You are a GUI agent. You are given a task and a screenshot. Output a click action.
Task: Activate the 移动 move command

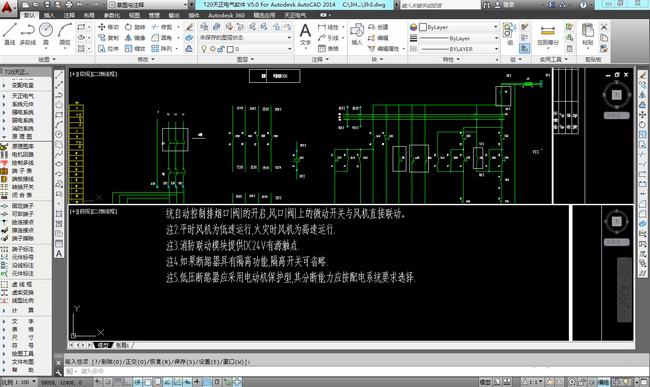point(108,27)
